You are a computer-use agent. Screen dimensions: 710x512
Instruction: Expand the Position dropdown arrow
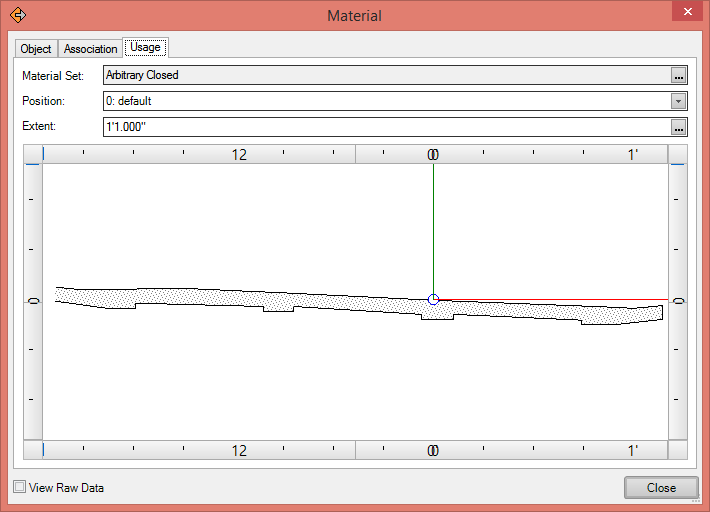(x=678, y=101)
